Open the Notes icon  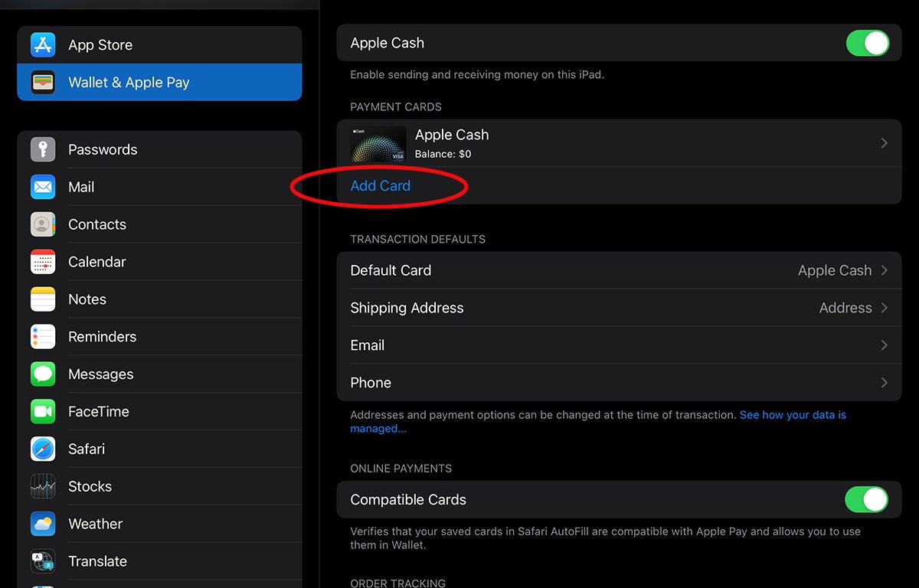43,299
